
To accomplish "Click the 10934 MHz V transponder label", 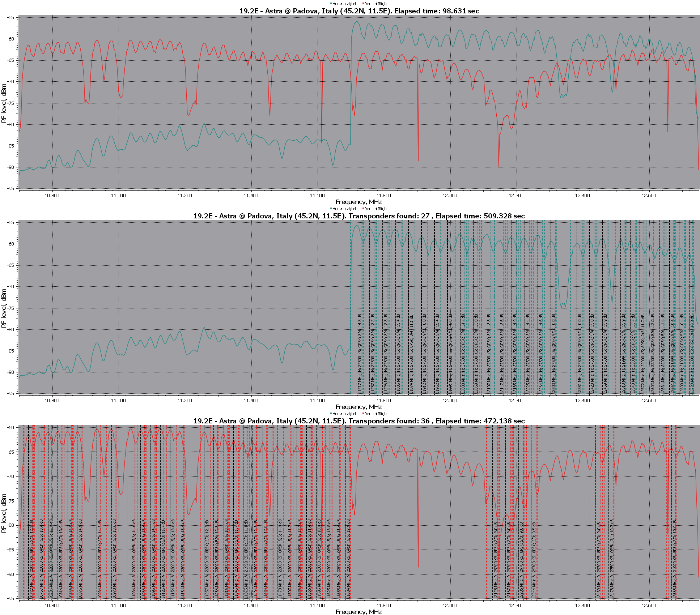I will click(100, 559).
